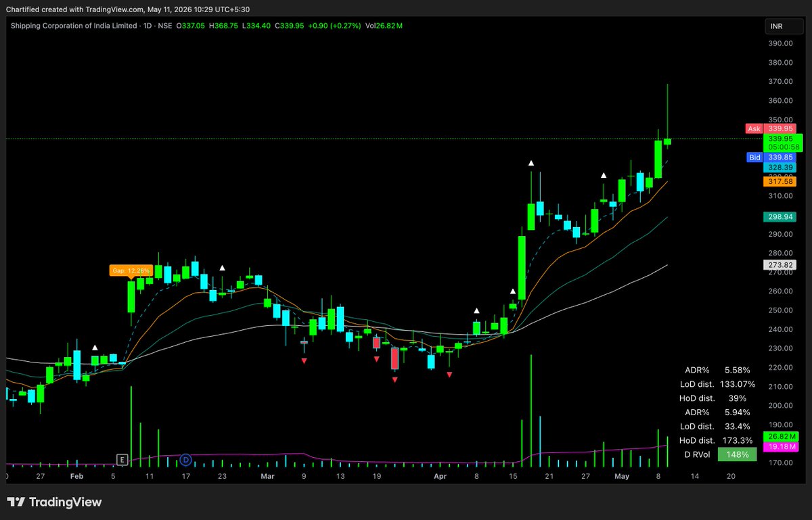Select the green 298.94 average label
The width and height of the screenshot is (812, 520).
pos(780,217)
